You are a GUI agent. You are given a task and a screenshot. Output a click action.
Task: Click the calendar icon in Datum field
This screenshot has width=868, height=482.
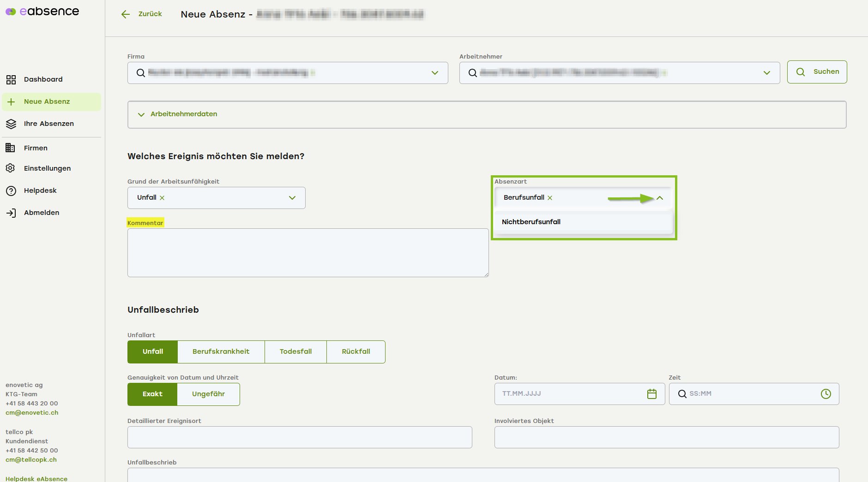pos(651,394)
